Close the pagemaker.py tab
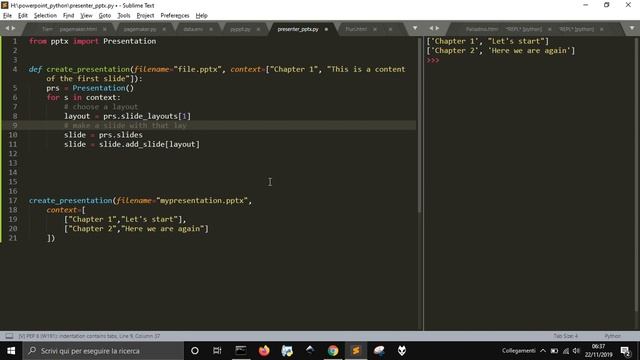The height and width of the screenshot is (360, 640). [164, 29]
